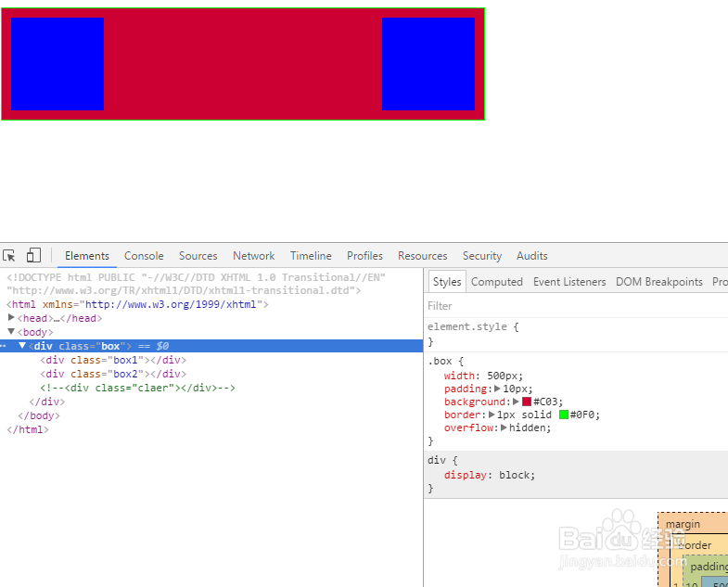
Task: Select the Styles sidebar tab
Action: tap(447, 281)
